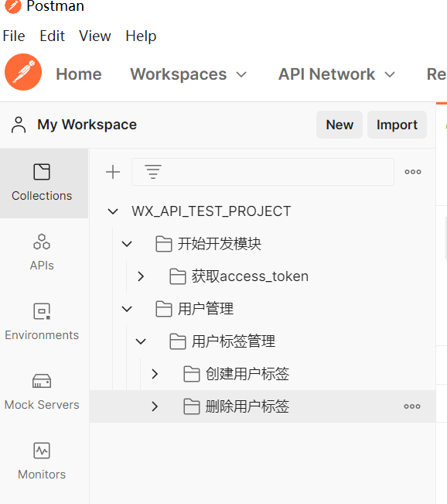Click the Import button
447x504 pixels.
coord(397,125)
